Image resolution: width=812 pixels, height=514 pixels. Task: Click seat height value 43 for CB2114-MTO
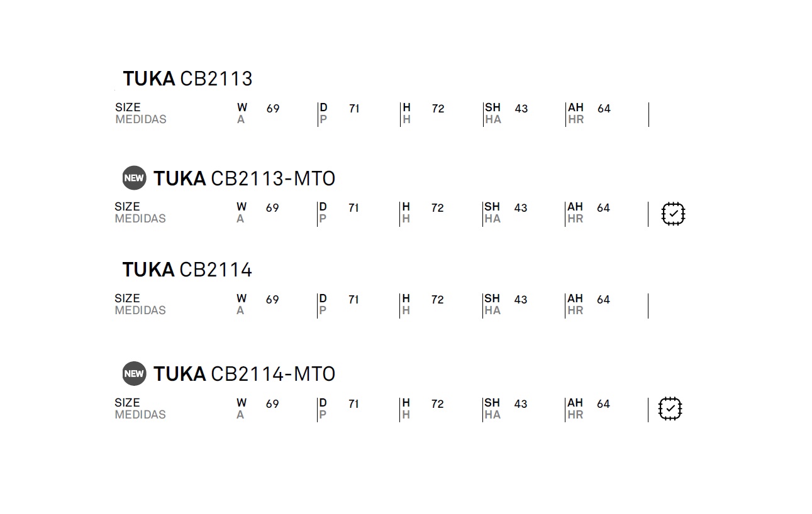point(521,404)
